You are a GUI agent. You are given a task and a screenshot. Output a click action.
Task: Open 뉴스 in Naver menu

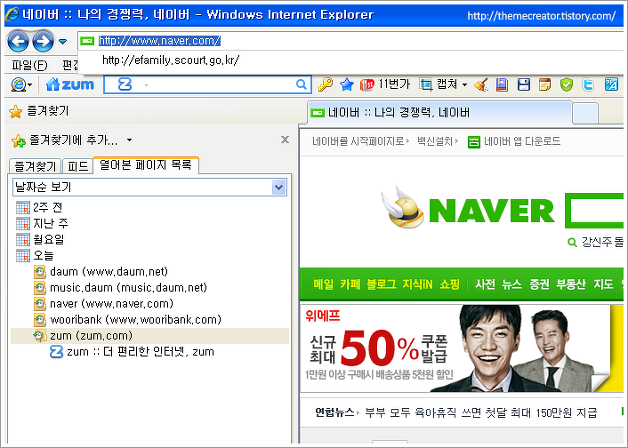click(x=512, y=284)
